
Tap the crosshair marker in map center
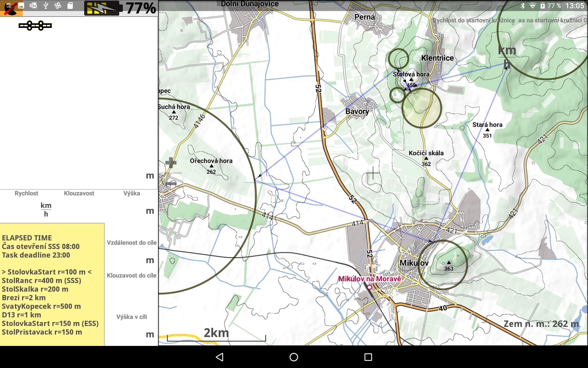tap(373, 173)
